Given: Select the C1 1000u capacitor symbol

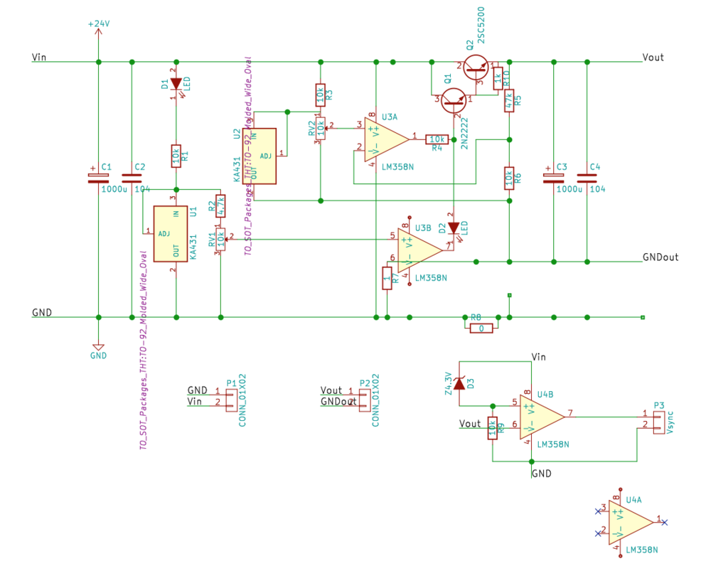Looking at the screenshot, I should (98, 178).
